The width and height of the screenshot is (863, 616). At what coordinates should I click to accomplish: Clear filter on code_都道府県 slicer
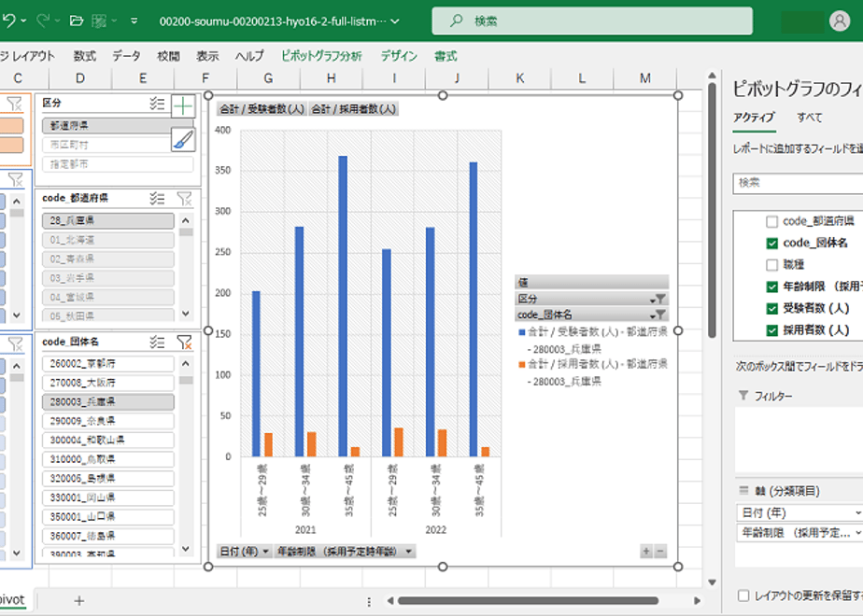(x=184, y=198)
